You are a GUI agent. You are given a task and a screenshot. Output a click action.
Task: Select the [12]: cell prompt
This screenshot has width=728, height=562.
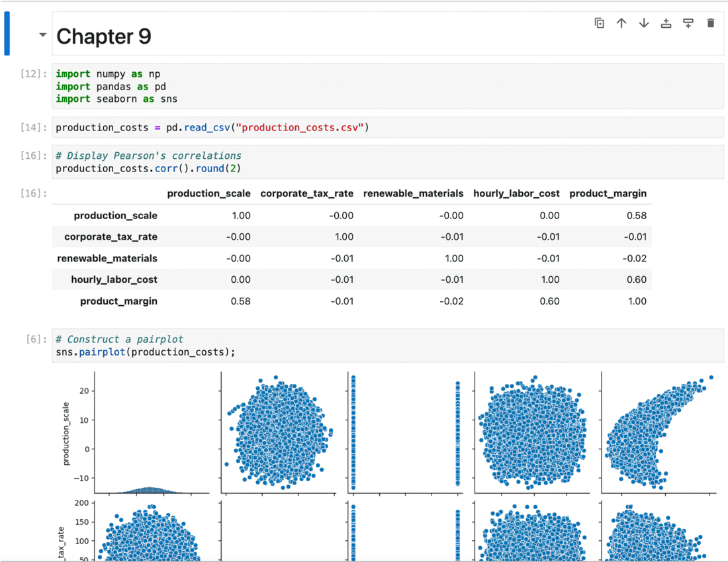(x=34, y=74)
